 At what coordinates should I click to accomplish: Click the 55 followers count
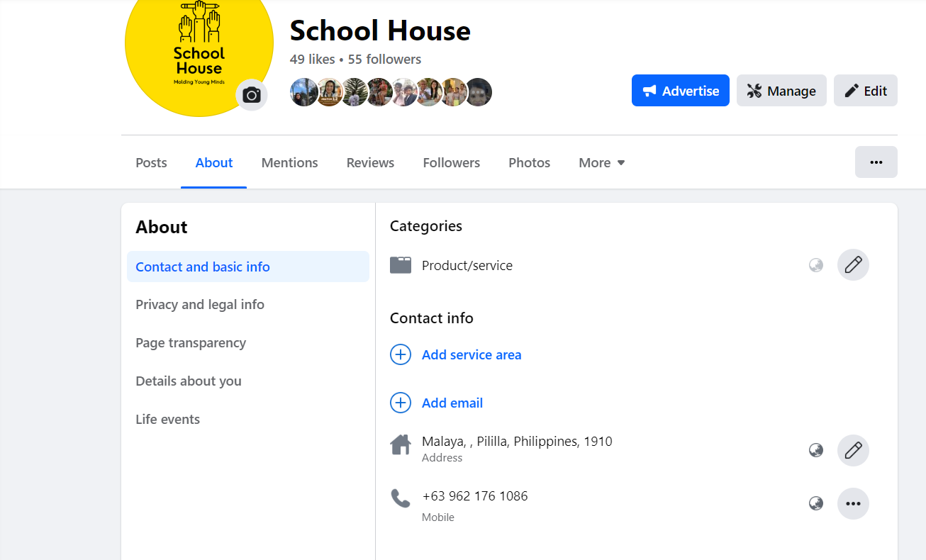tap(384, 60)
